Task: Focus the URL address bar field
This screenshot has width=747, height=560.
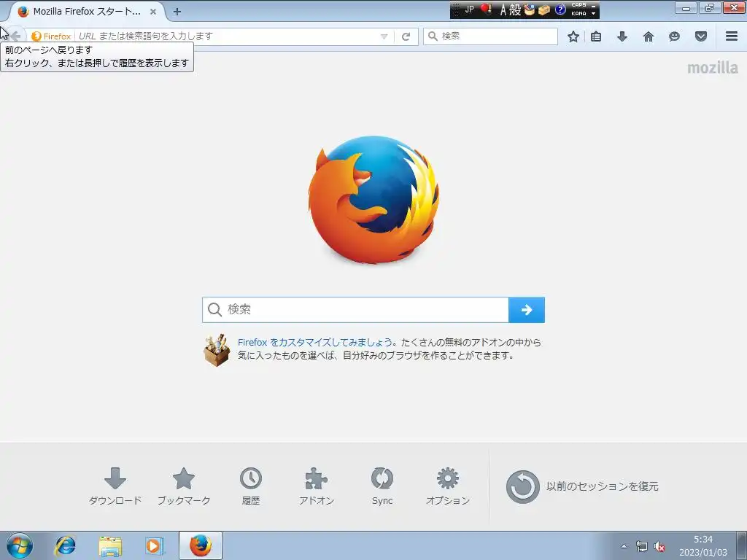Action: coord(228,36)
